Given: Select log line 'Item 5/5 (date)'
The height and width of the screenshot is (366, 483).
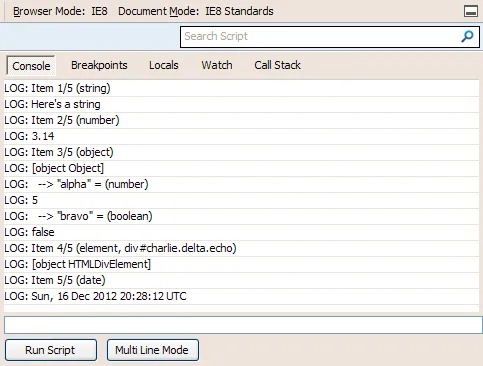Looking at the screenshot, I should tap(241, 280).
